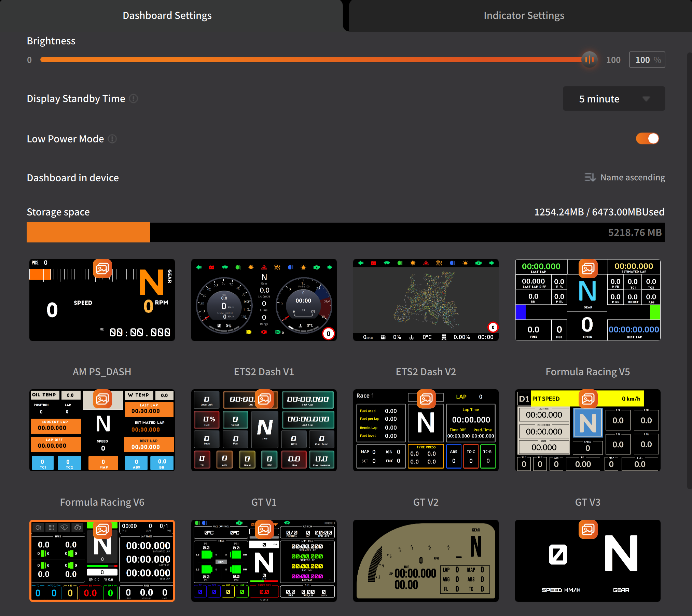The width and height of the screenshot is (692, 616).
Task: Select the AM PS_DASH dashboard thumbnail
Action: (102, 300)
